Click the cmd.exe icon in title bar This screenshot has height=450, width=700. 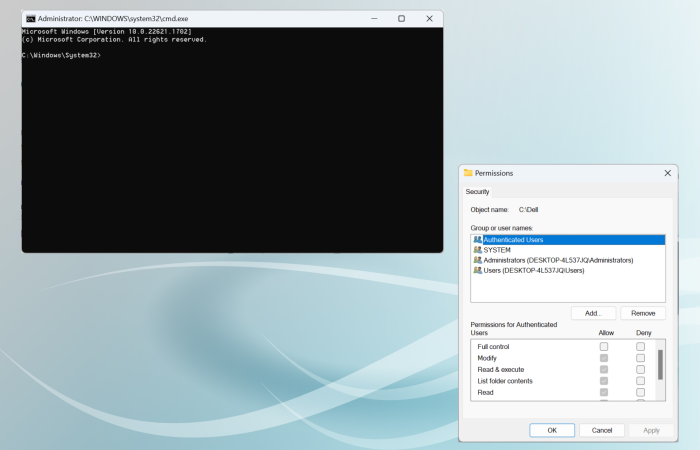(31, 19)
